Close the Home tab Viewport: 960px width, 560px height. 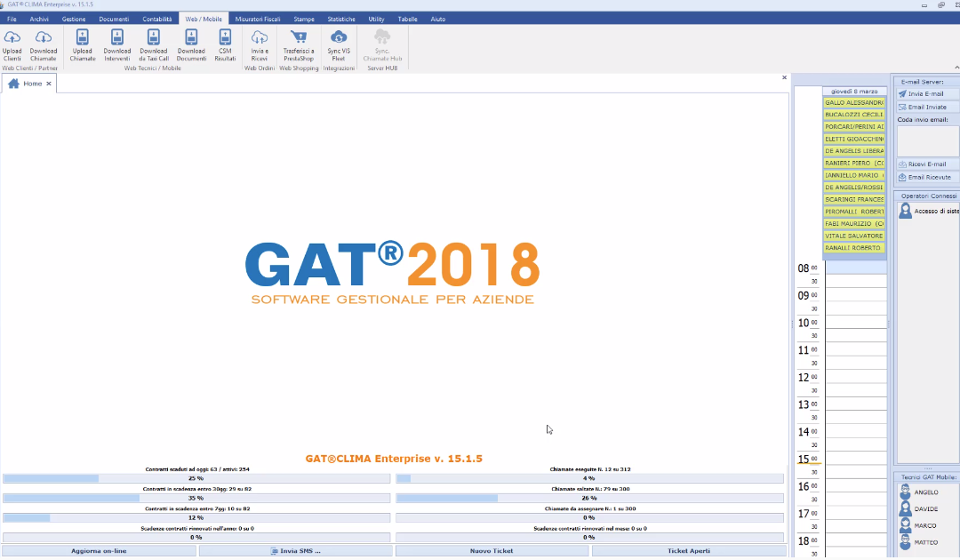tap(49, 84)
